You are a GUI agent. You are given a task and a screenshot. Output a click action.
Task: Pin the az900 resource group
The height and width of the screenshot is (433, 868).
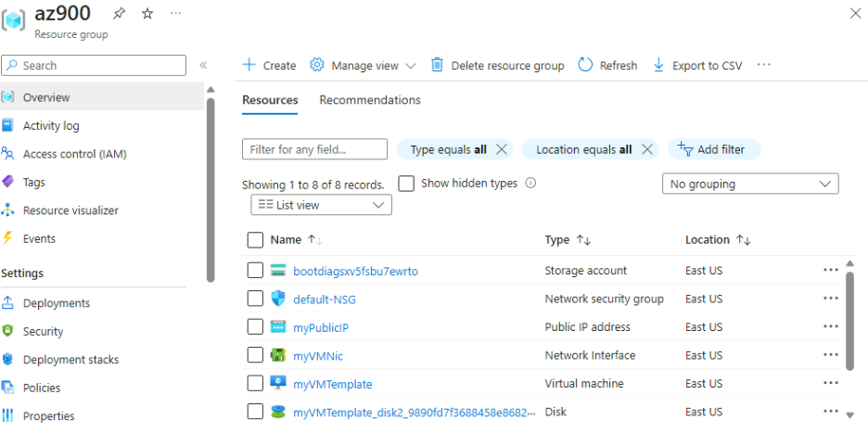tap(119, 14)
